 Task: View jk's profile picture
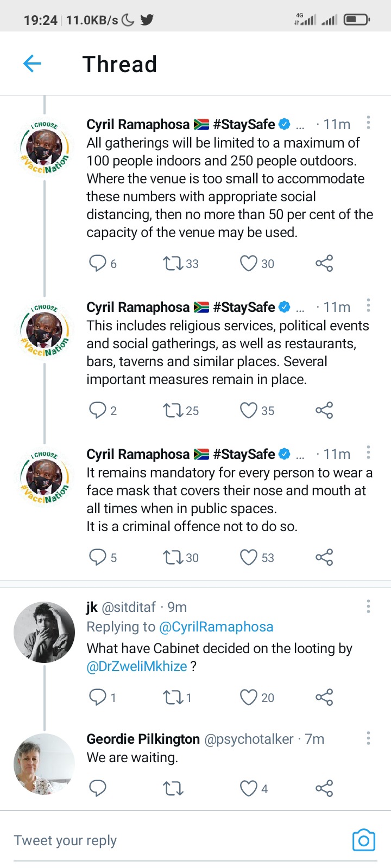coord(44,632)
